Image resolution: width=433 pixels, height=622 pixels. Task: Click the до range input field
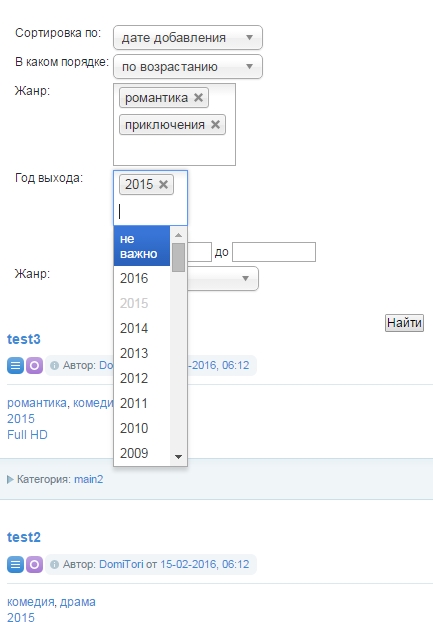pos(274,252)
